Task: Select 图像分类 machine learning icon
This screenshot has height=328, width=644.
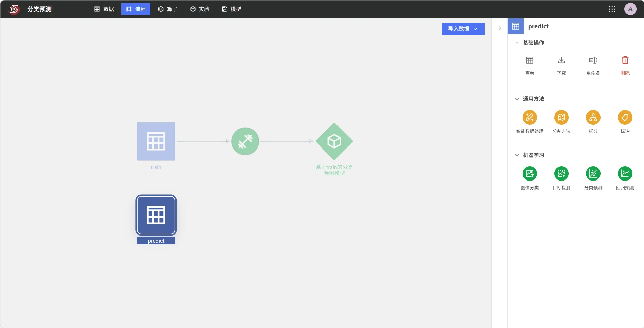Action: click(530, 174)
